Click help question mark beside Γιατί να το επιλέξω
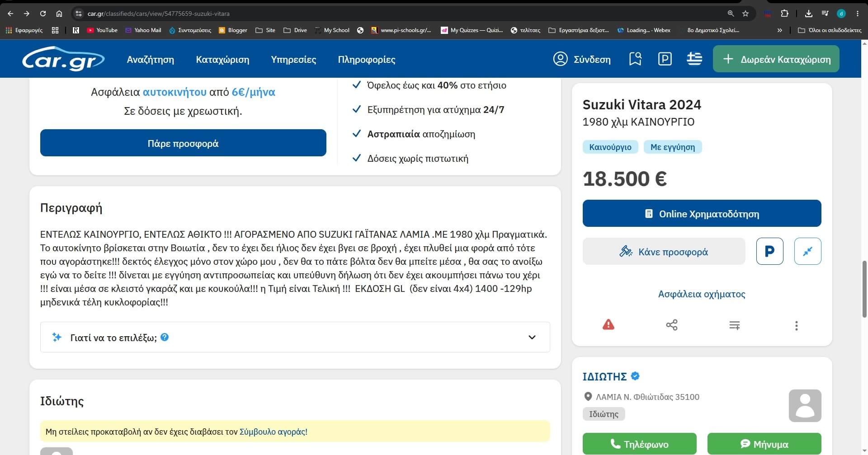Image resolution: width=868 pixels, height=455 pixels. (165, 337)
